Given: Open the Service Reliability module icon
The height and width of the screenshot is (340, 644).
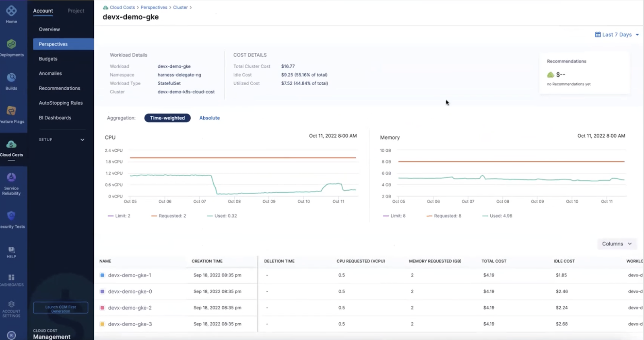Looking at the screenshot, I should click(x=11, y=177).
